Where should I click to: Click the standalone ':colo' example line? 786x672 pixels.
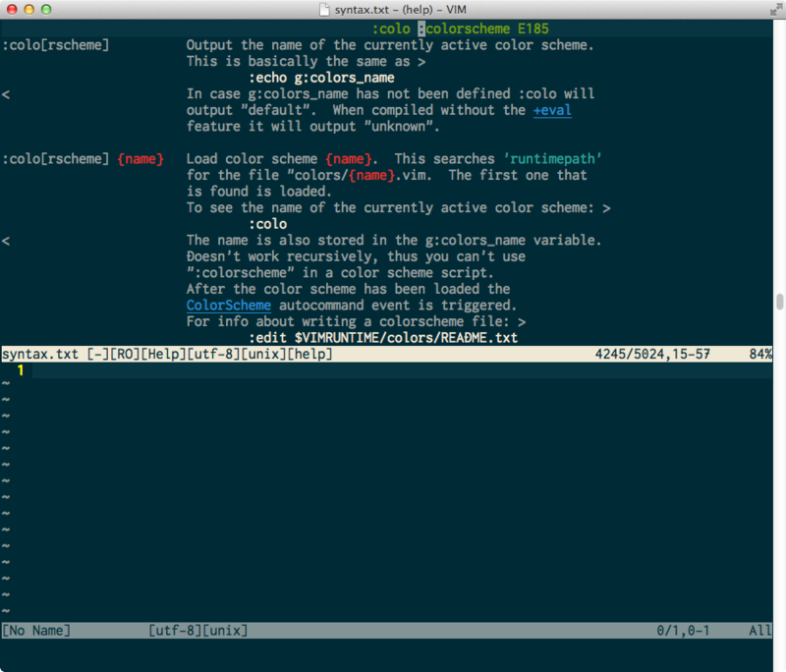(x=267, y=224)
